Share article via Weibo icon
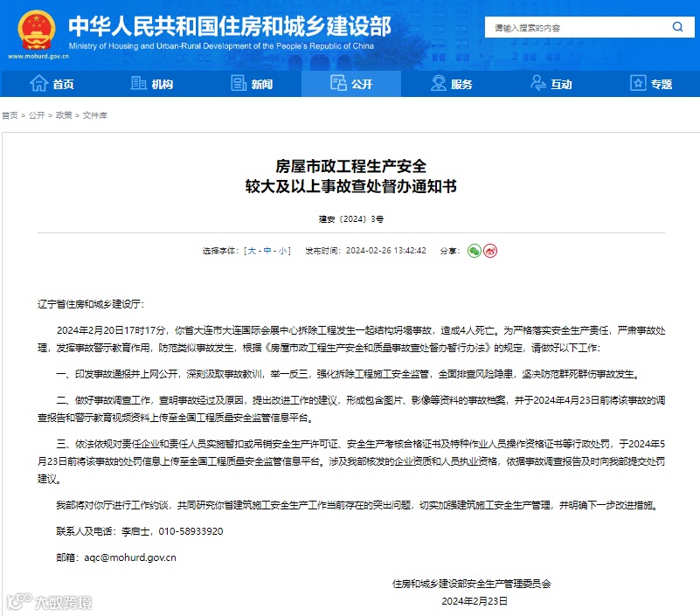The width and height of the screenshot is (700, 616). tap(490, 251)
